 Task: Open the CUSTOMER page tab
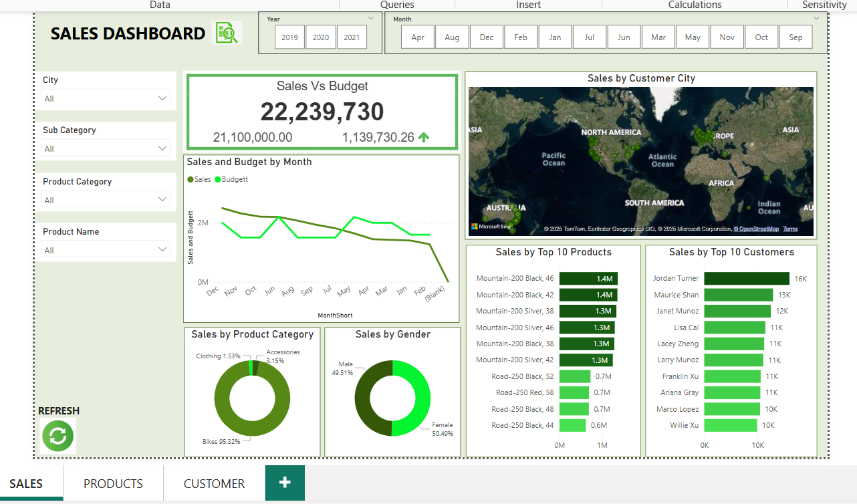(x=214, y=483)
